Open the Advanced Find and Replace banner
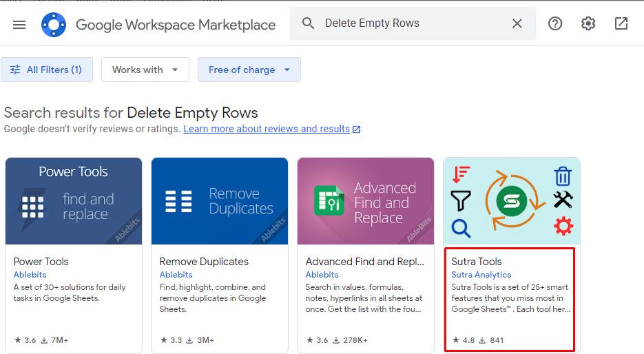Viewport: 644px width, 354px height. pos(366,201)
